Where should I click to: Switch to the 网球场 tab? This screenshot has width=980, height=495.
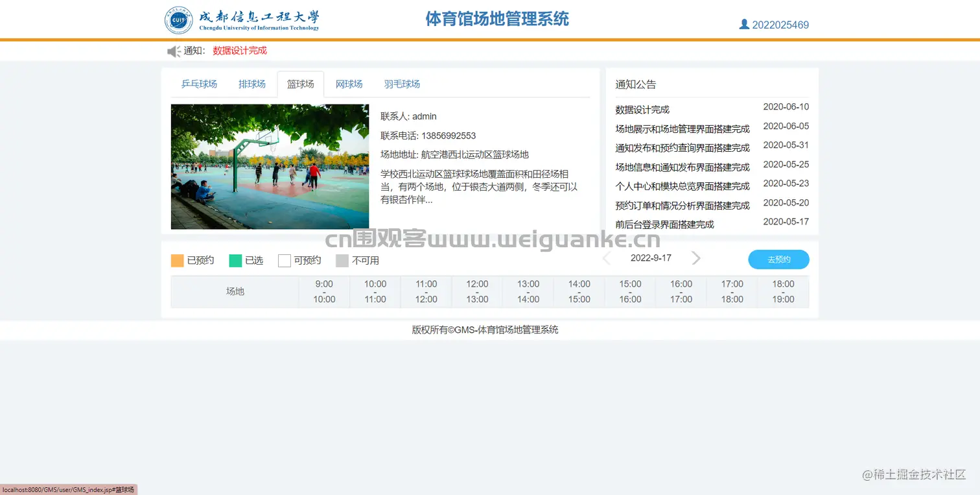coord(349,84)
